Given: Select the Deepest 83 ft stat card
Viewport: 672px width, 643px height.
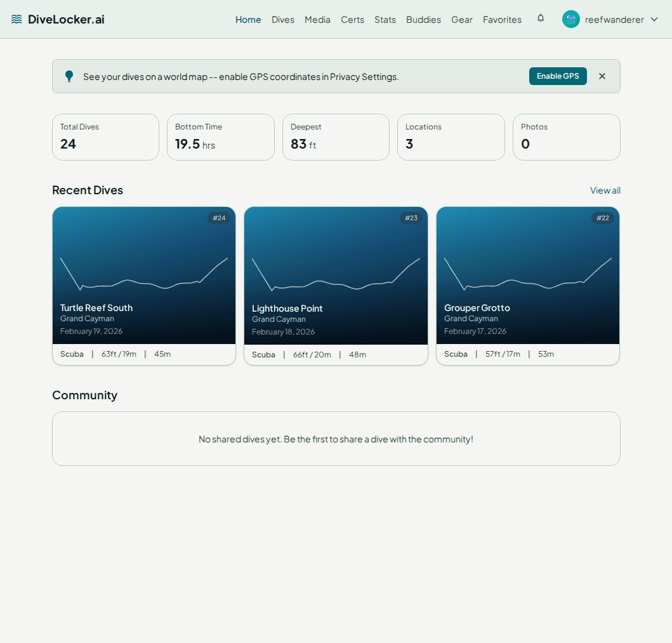Looking at the screenshot, I should click(x=336, y=137).
